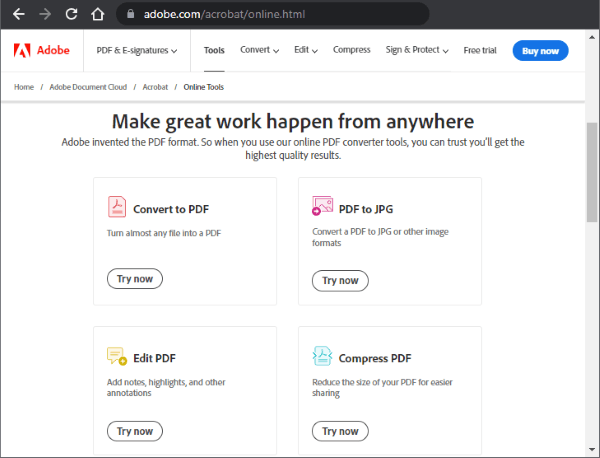
Task: Select the Tools tab
Action: (214, 50)
